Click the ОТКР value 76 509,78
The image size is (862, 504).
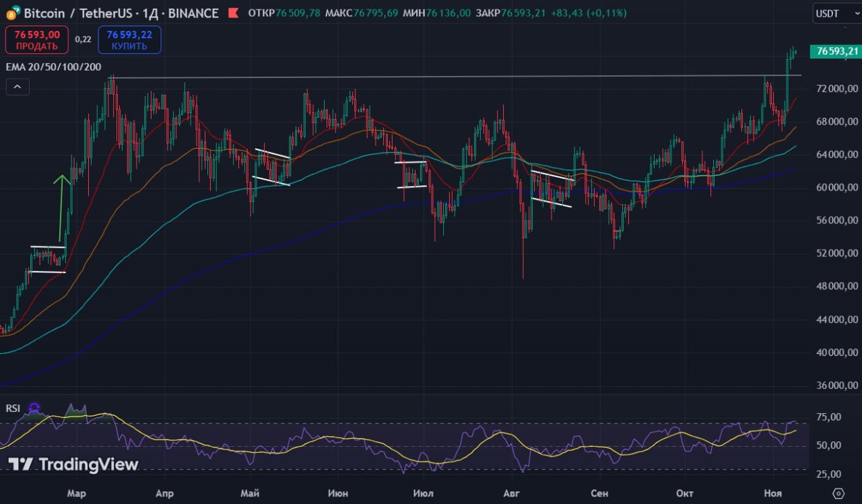(x=296, y=13)
